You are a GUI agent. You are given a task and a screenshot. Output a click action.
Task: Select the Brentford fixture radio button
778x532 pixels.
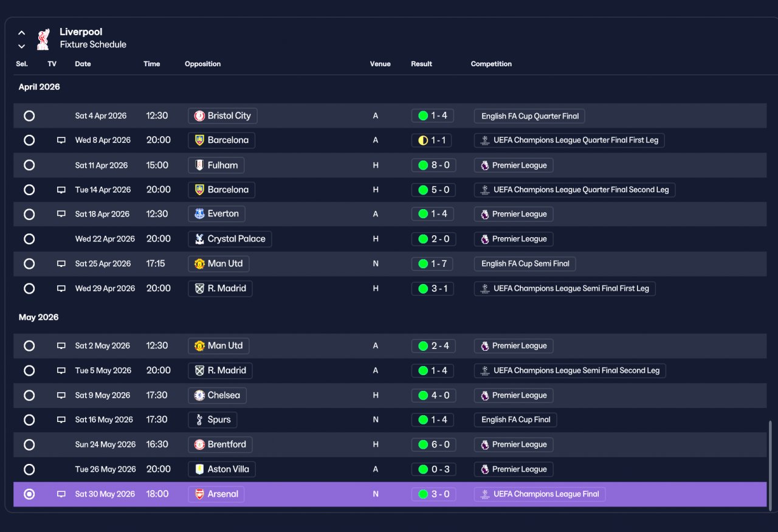(x=29, y=444)
